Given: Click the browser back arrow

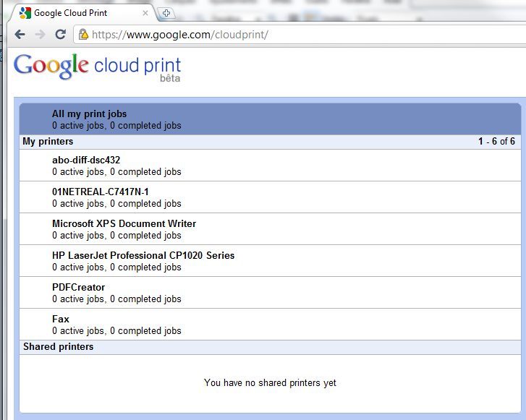Looking at the screenshot, I should pos(20,34).
